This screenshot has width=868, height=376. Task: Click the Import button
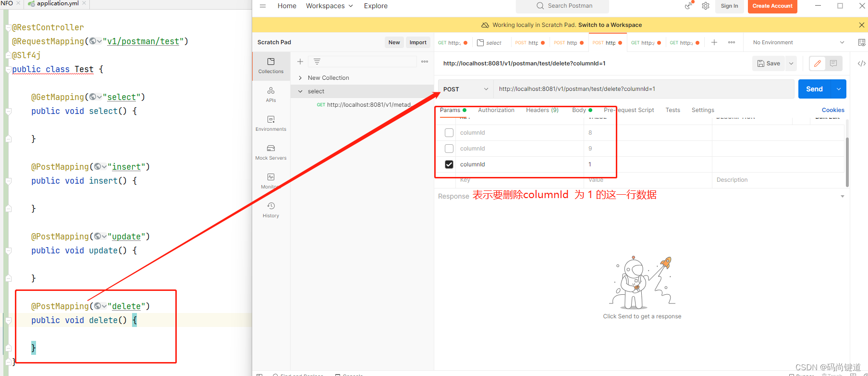pos(418,42)
